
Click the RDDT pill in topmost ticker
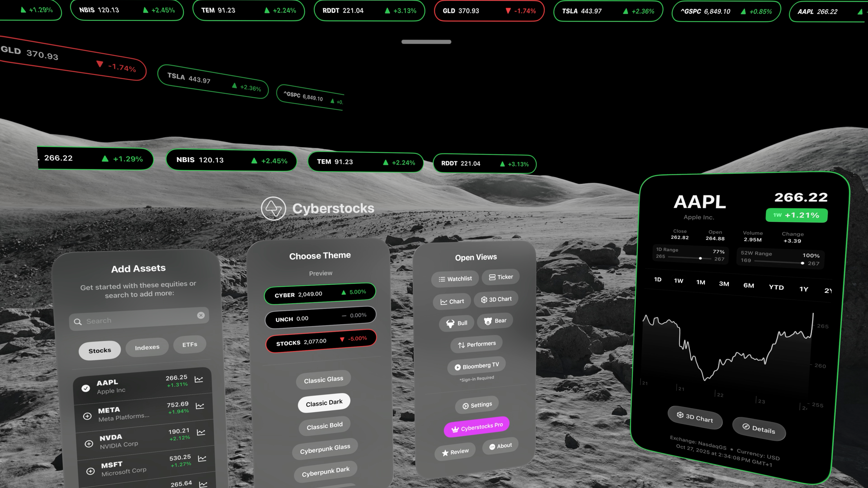[369, 10]
